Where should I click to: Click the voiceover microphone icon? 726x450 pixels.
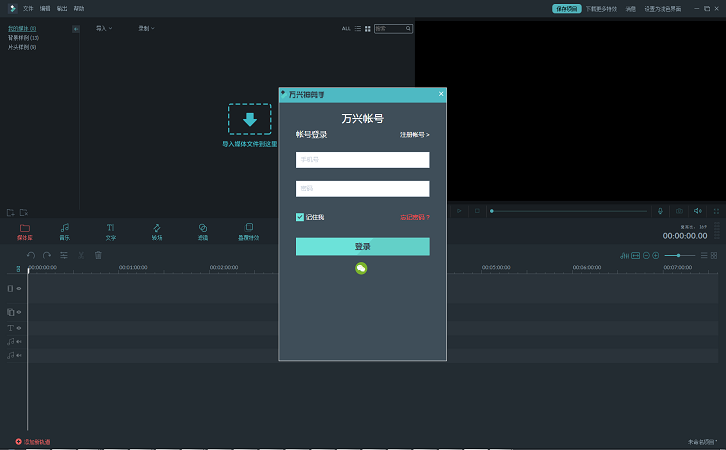click(x=660, y=211)
